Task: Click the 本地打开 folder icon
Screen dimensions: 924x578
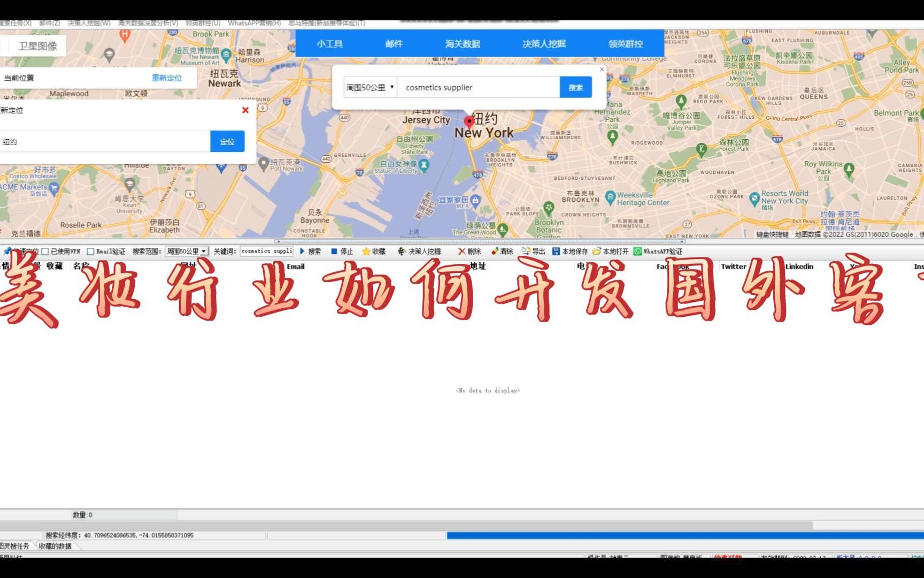Action: click(x=597, y=251)
